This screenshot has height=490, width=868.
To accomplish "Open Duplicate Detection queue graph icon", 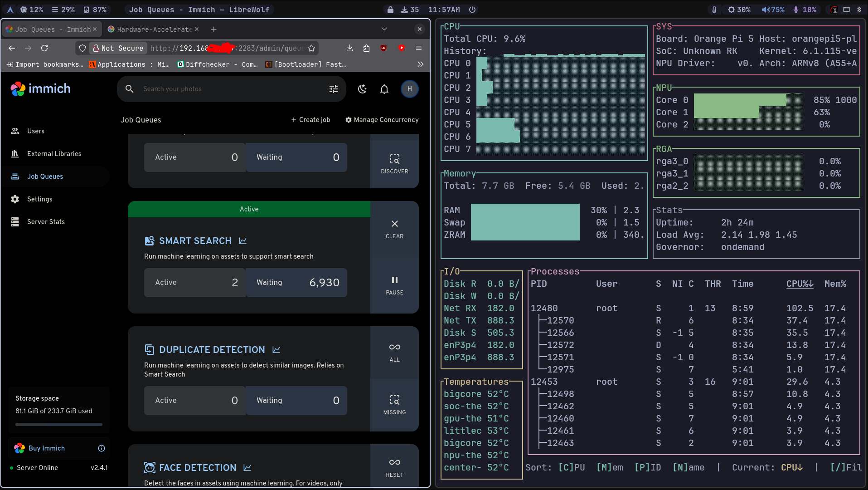I will click(276, 350).
